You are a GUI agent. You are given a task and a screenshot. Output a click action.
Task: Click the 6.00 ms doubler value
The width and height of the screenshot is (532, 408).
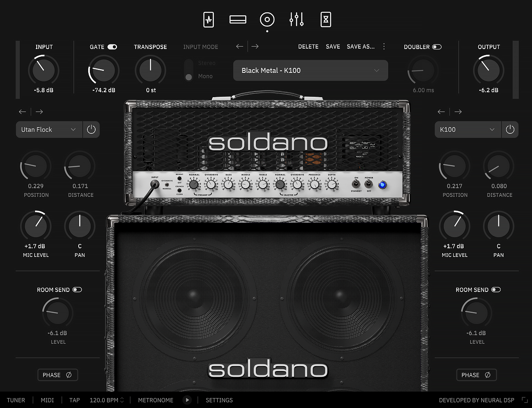pyautogui.click(x=424, y=90)
